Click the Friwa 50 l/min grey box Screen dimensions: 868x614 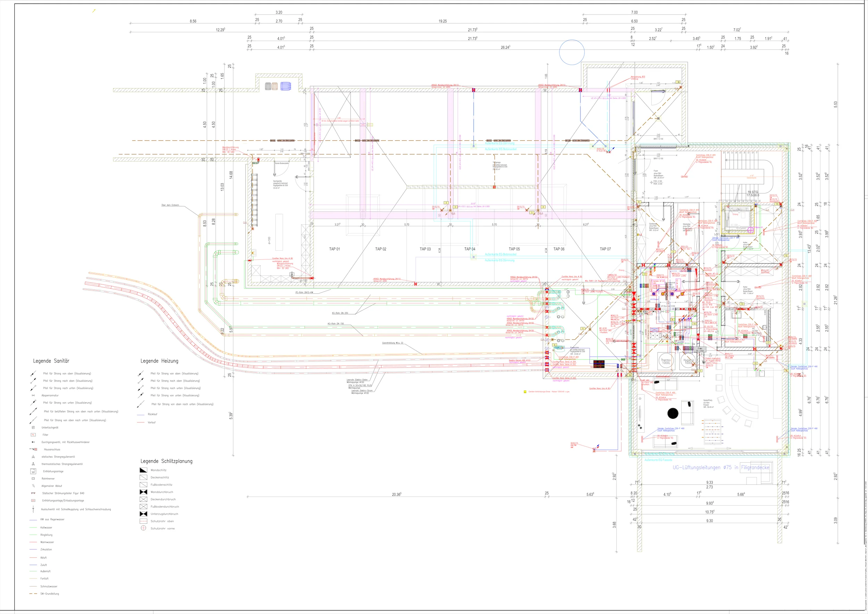tap(700, 349)
